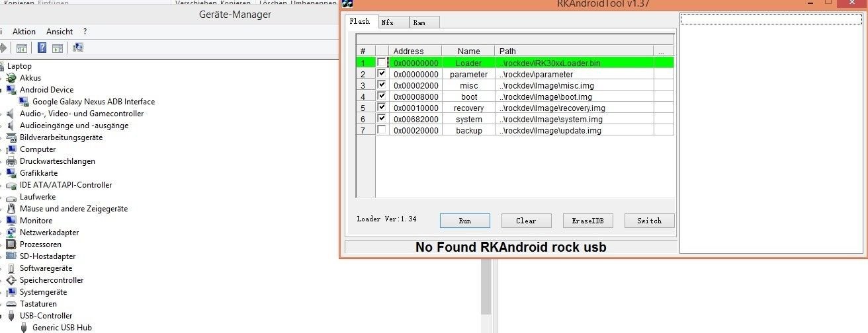Select the Speichercontroller icon
This screenshot has height=333, width=868.
pyautogui.click(x=12, y=280)
